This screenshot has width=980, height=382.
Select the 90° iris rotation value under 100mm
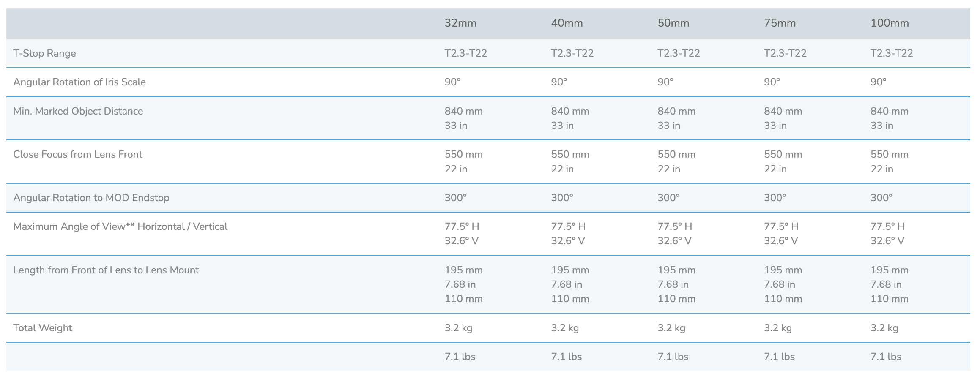pos(879,82)
